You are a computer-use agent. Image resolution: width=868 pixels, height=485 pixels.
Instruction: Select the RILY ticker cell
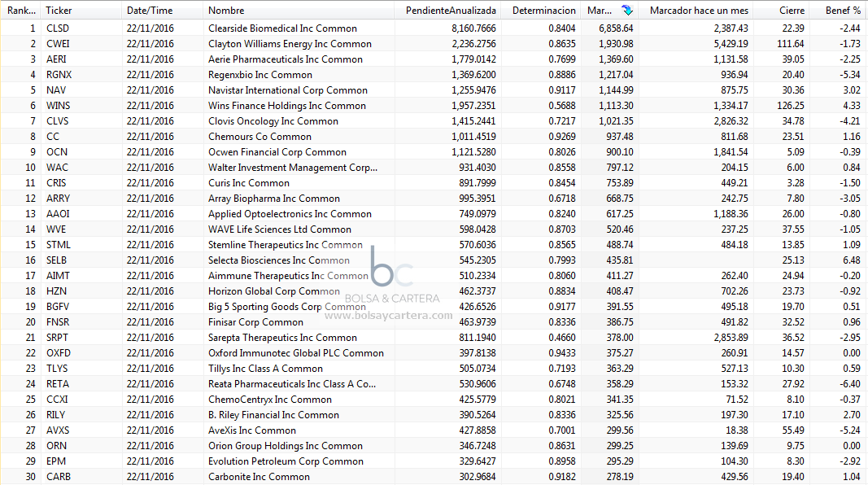(56, 416)
